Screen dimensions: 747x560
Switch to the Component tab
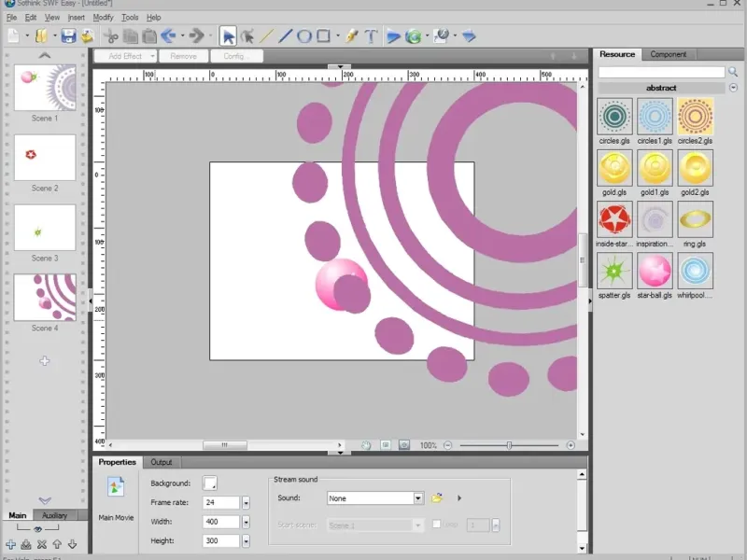click(669, 54)
